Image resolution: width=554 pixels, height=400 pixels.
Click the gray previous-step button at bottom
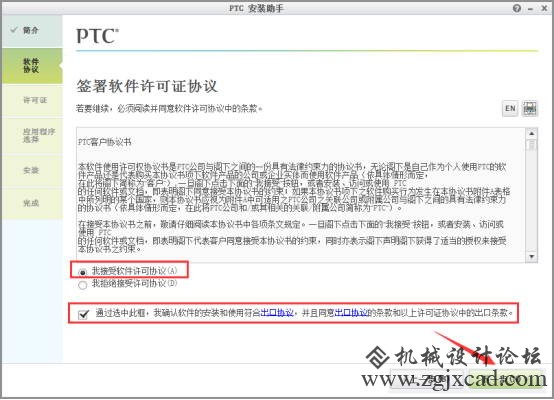coord(426,380)
